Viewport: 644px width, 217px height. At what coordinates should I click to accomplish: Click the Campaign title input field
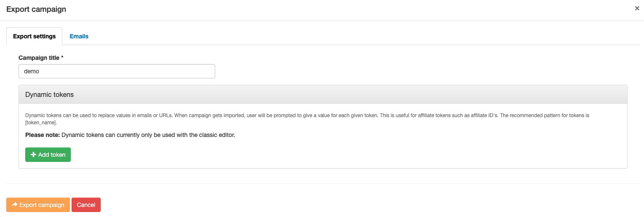click(117, 71)
